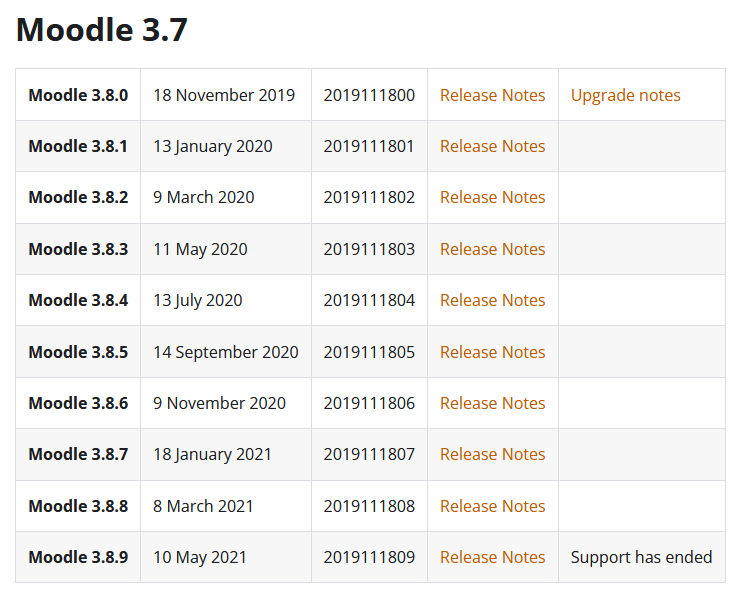Open Release Notes for Moodle 3.8.5
740x593 pixels.
click(x=492, y=352)
